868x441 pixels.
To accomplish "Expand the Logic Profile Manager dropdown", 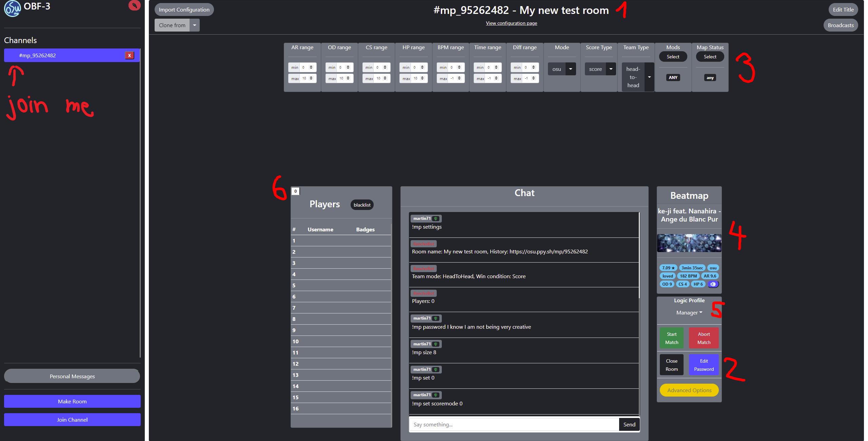I will [689, 313].
